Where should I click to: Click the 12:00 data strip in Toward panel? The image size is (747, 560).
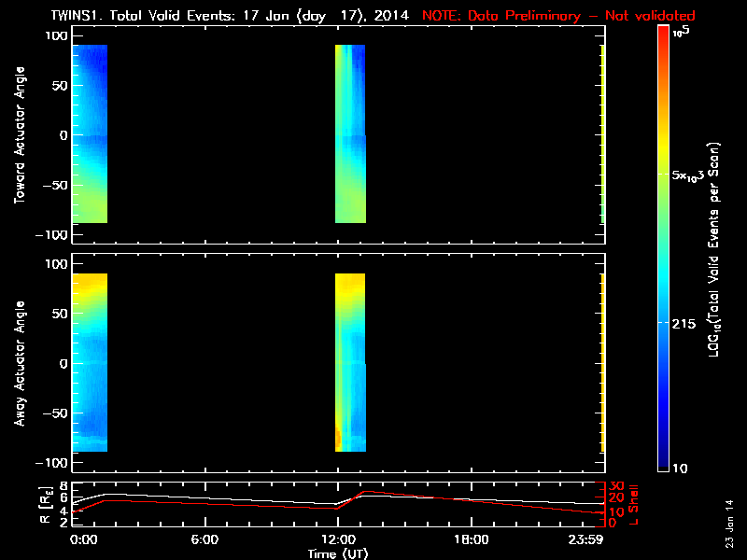(x=350, y=133)
